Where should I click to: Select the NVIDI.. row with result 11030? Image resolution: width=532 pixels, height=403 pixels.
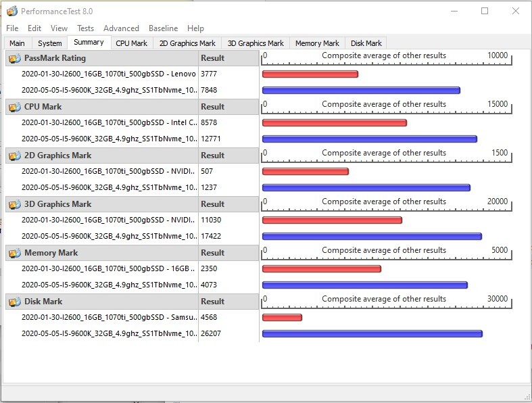[x=132, y=220]
